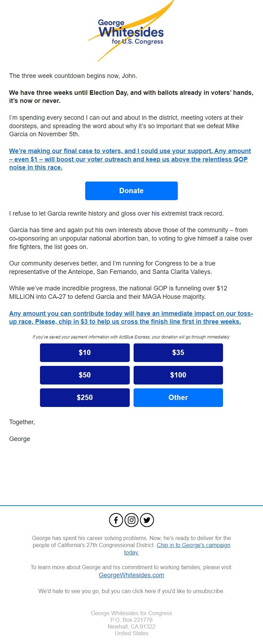Select the $50 donation amount

85,375
